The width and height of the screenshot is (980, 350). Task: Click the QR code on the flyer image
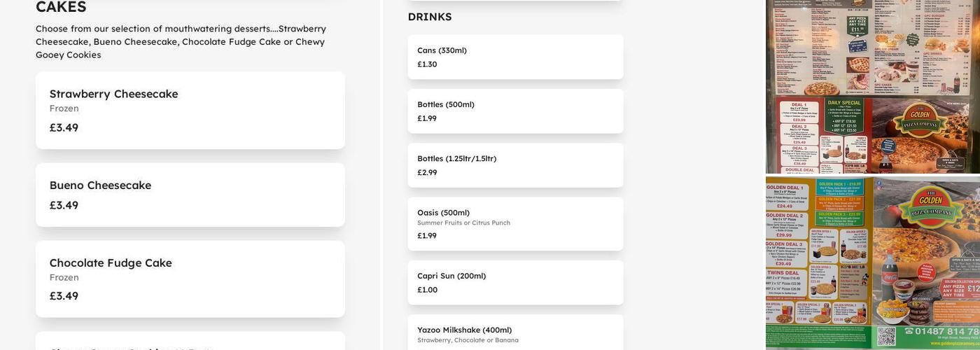point(885,337)
